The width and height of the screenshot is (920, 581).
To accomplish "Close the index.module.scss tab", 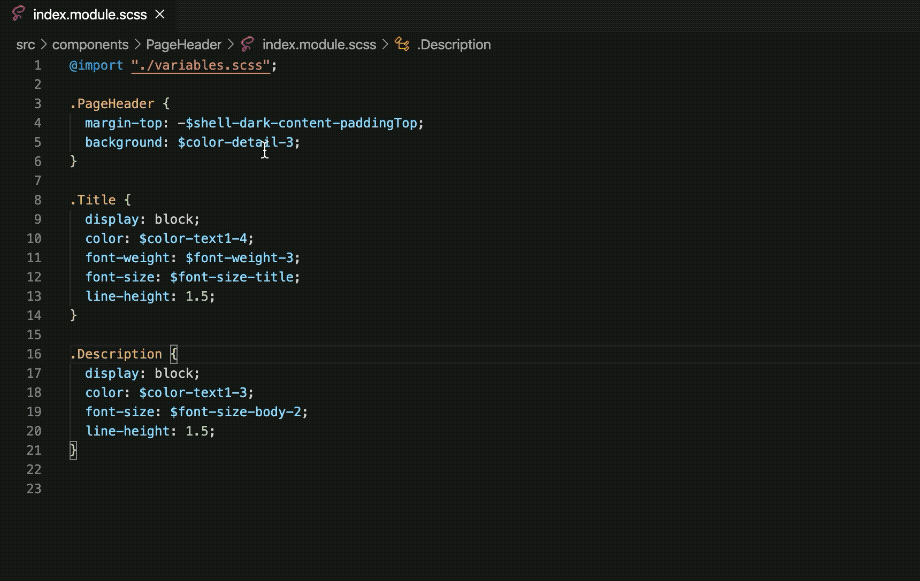I will [160, 14].
